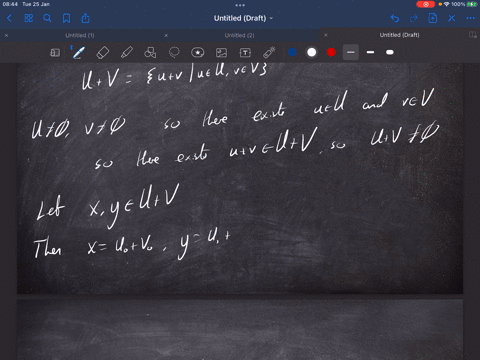Select the Shapes tool

pos(150,53)
